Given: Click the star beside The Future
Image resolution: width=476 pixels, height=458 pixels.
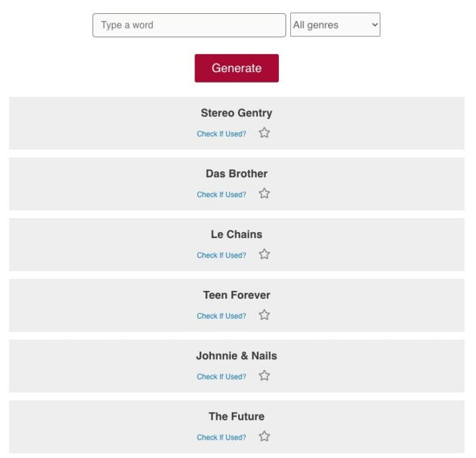Looking at the screenshot, I should pos(264,436).
